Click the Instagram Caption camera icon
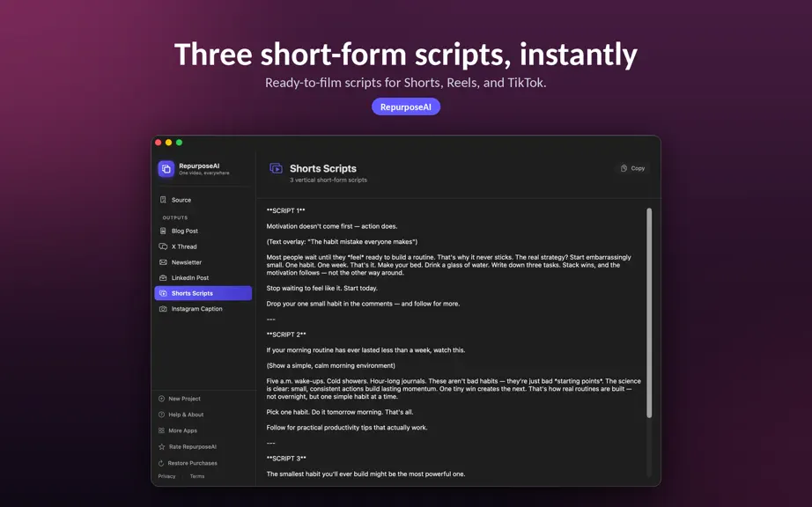 pos(163,309)
